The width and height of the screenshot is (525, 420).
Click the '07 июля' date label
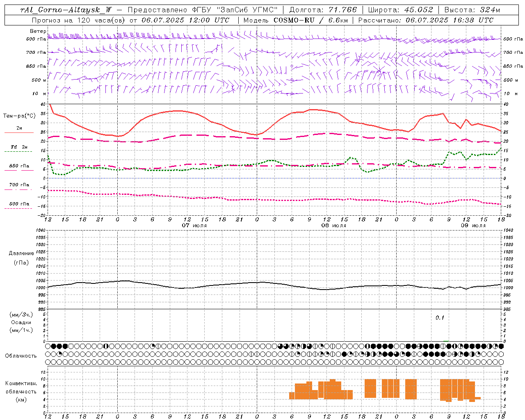pos(194,226)
